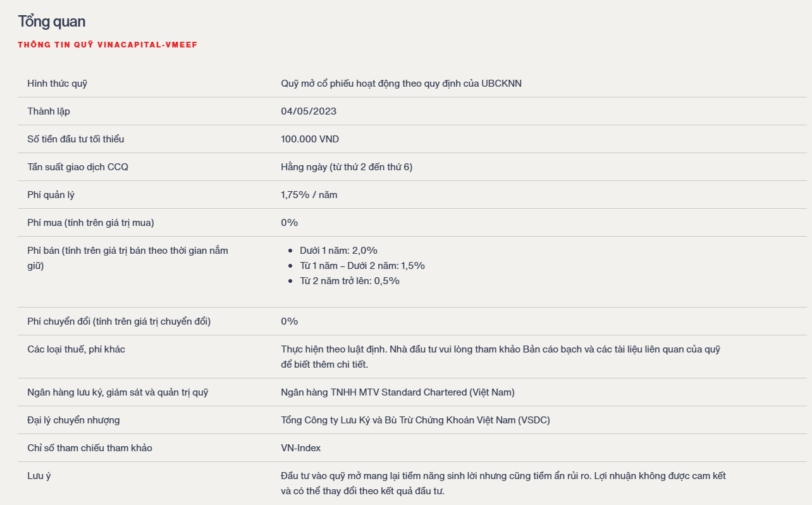Click the Standard Chartered custodian bank name
Image resolution: width=812 pixels, height=505 pixels.
click(x=397, y=392)
